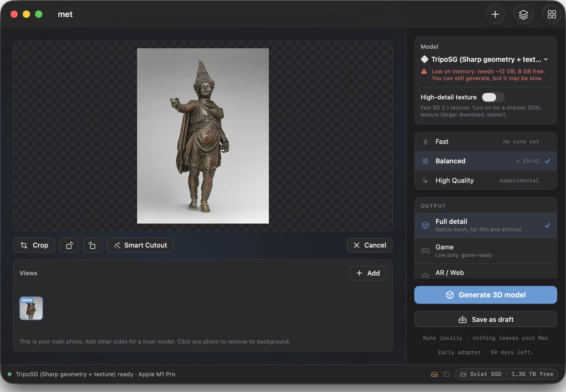Click the Game controller icon
Viewport: 566px width, 392px height.
click(x=426, y=251)
